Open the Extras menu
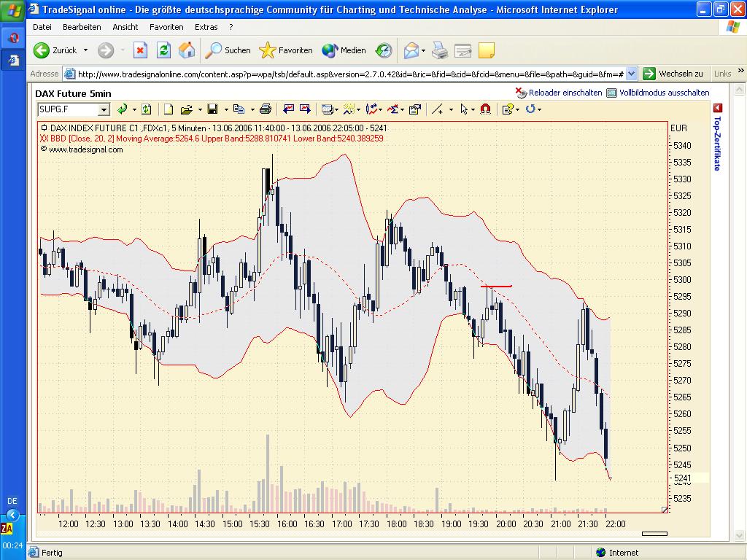This screenshot has width=747, height=560. click(206, 27)
